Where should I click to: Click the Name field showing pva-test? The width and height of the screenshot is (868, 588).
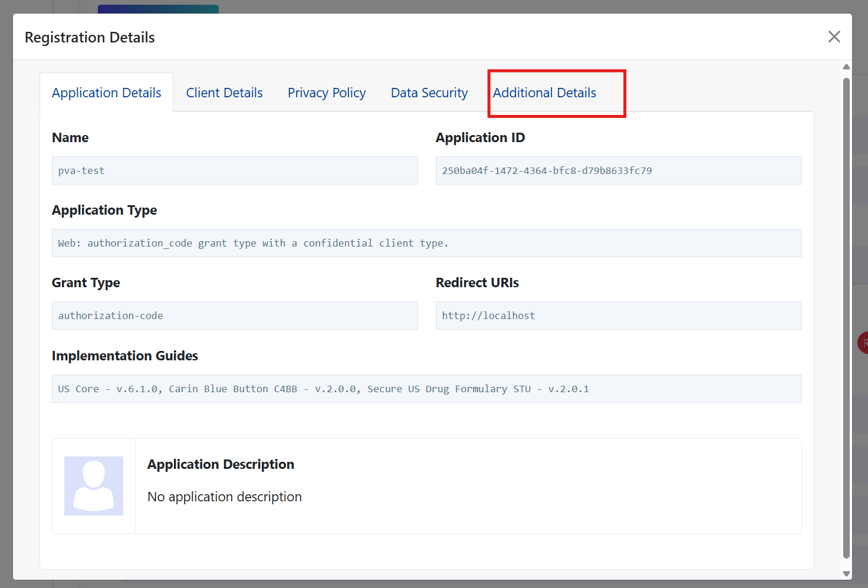tap(235, 170)
